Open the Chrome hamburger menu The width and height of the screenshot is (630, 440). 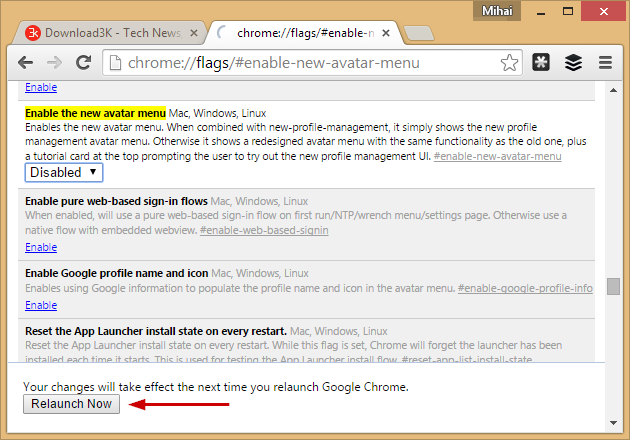click(x=604, y=63)
